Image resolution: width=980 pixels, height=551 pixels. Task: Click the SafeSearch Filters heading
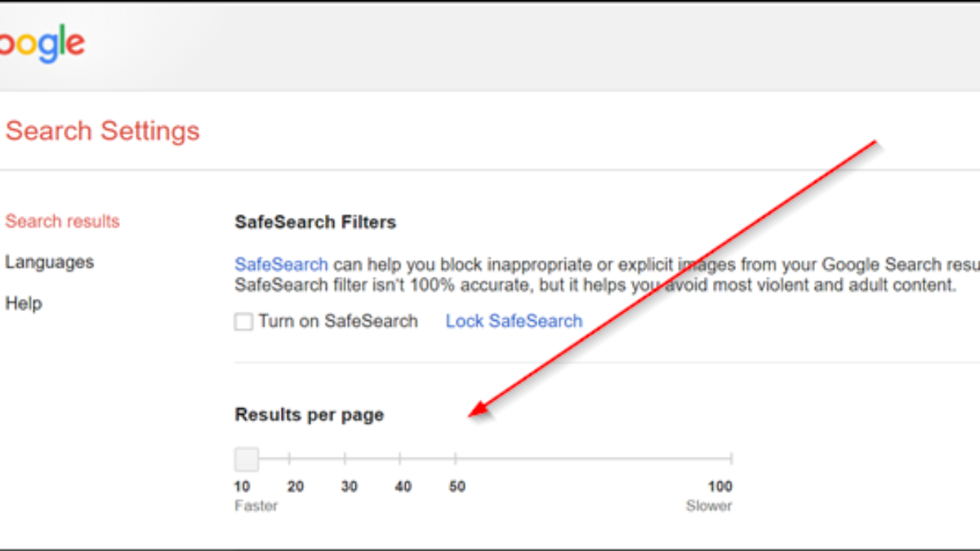tap(315, 222)
